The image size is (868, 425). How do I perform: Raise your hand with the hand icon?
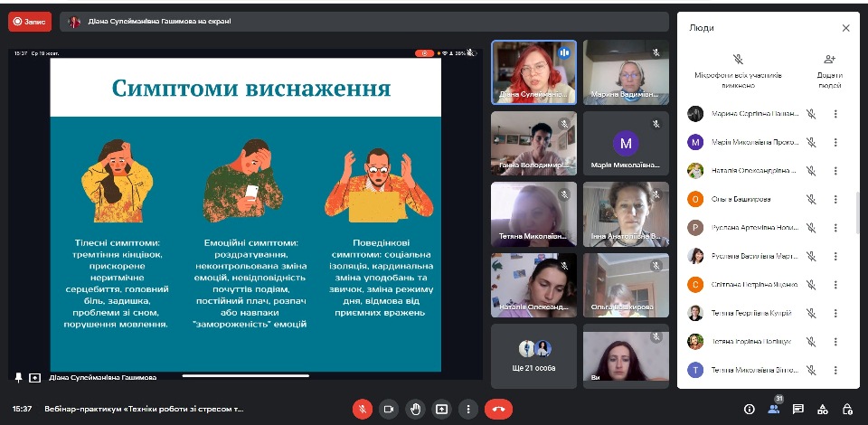[x=415, y=409]
